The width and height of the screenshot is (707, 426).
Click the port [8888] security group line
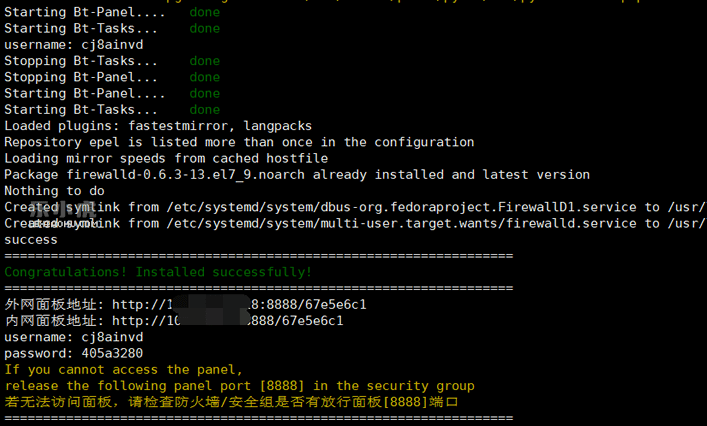(239, 386)
